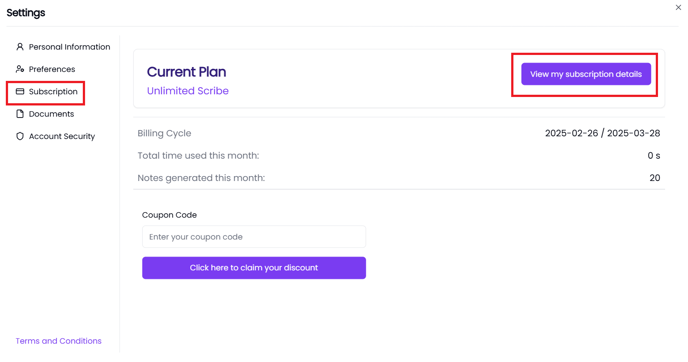This screenshot has width=688, height=362.
Task: Close the Settings dialog with the X
Action: tap(678, 7)
